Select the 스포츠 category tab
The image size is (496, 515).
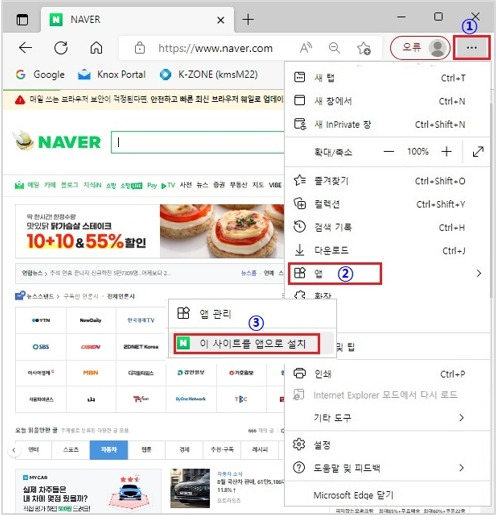point(71,450)
